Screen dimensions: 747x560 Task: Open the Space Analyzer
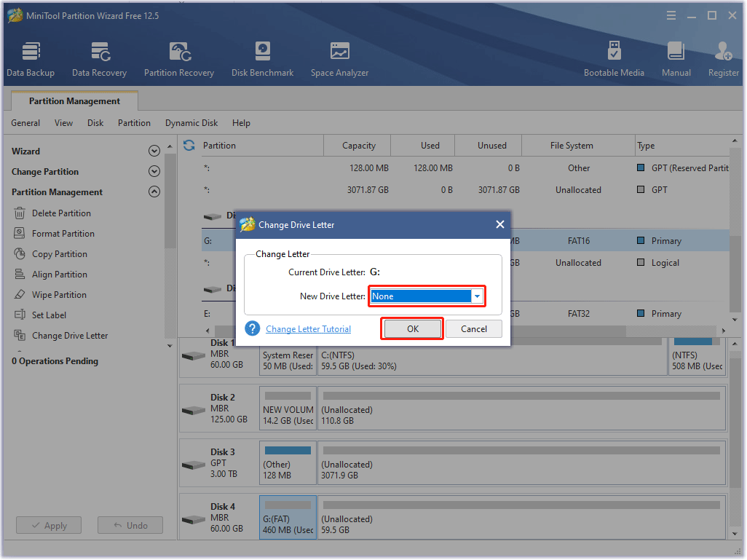tap(339, 58)
